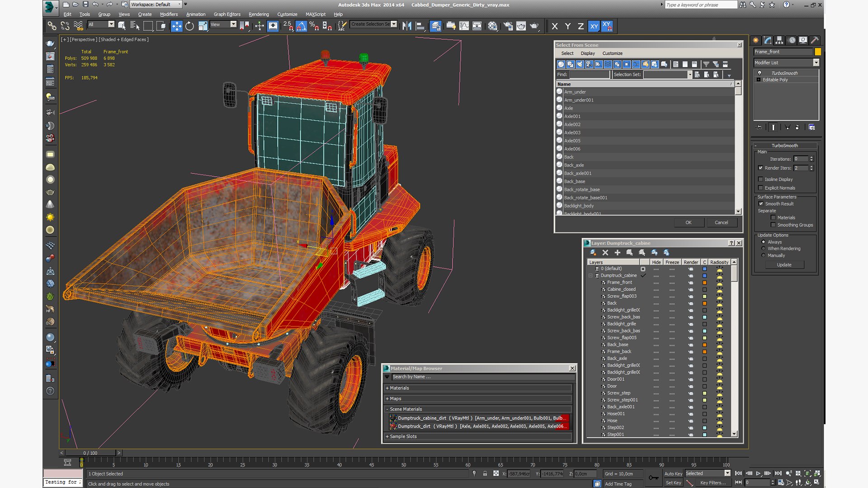Image resolution: width=868 pixels, height=488 pixels.
Task: Toggle TurboSmooth modifier lightbulb visibility
Action: tap(759, 73)
